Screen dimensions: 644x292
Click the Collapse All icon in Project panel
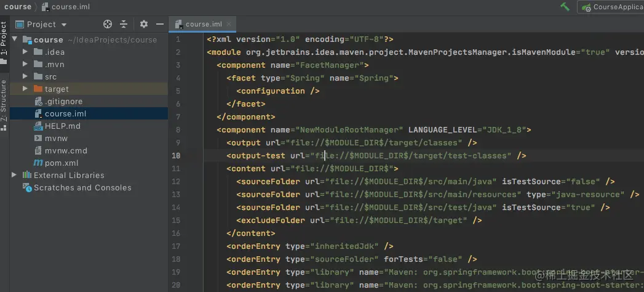click(124, 24)
